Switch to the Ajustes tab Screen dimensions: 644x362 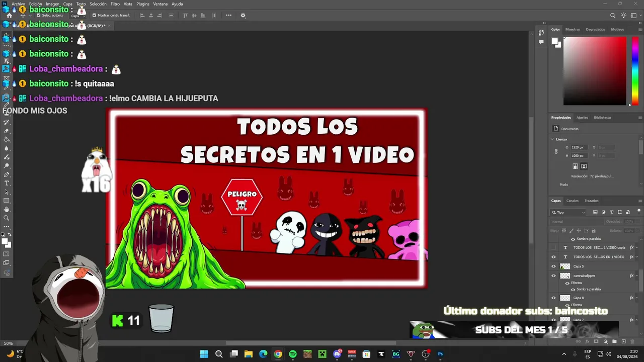click(582, 118)
